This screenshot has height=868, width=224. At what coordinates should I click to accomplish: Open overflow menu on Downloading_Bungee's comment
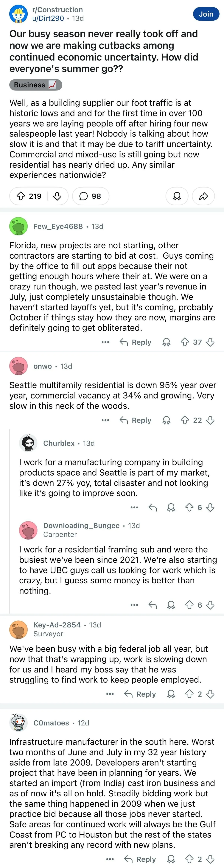[x=134, y=605]
